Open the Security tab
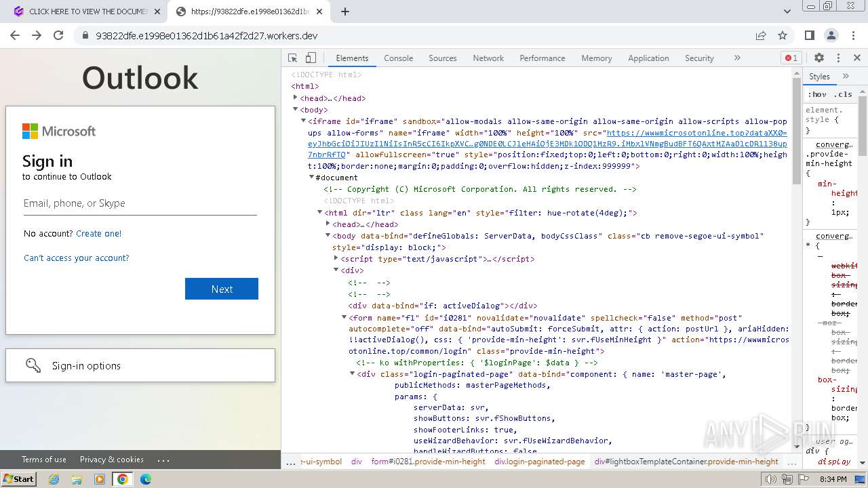 [x=699, y=58]
